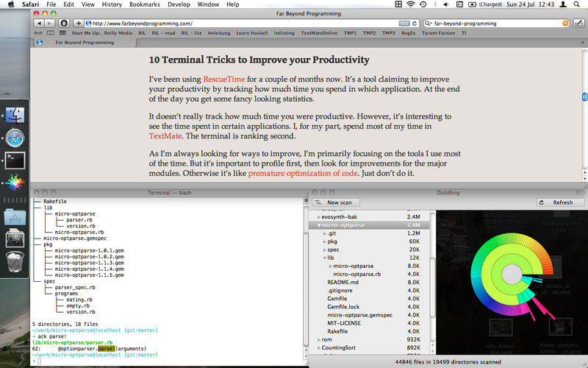Open the Trash in the Dock
588x368 pixels.
click(x=15, y=261)
